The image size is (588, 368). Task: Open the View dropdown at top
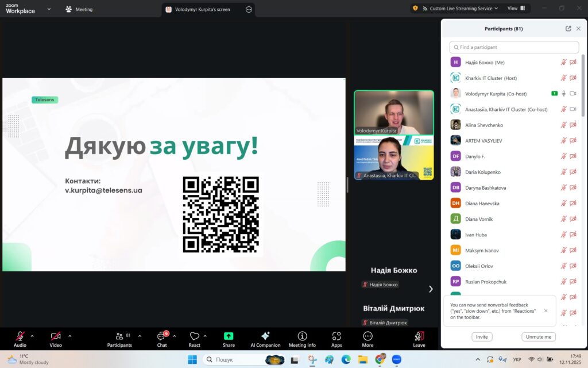[x=516, y=9]
